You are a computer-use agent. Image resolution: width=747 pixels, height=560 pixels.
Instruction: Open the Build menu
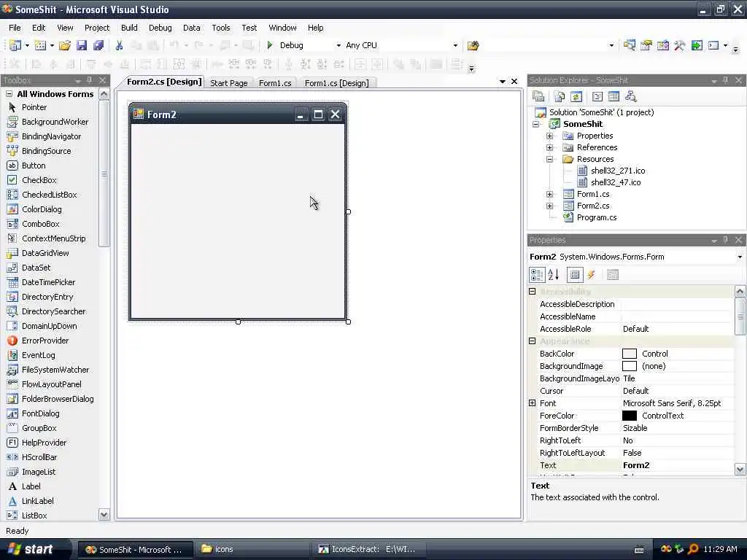click(129, 28)
